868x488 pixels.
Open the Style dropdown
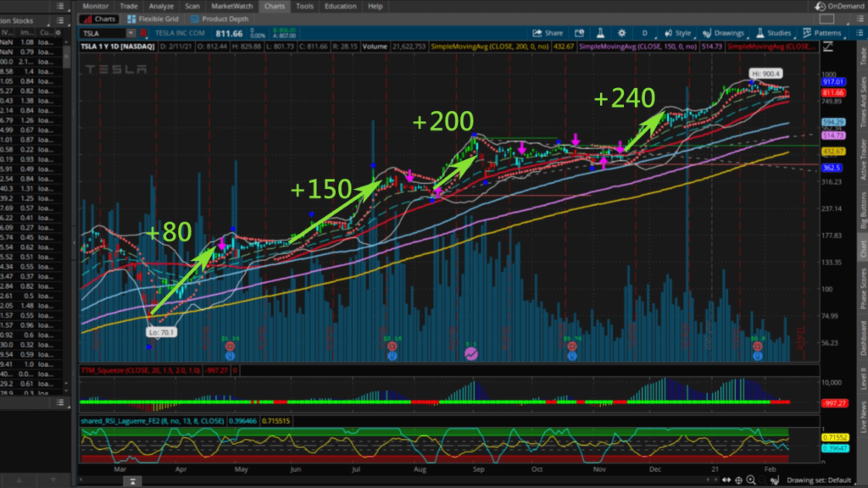pos(677,33)
